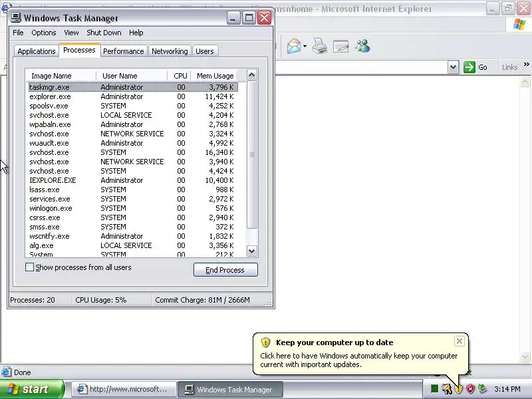532x399 pixels.
Task: Select the winlogon.exe process
Action: 134,208
